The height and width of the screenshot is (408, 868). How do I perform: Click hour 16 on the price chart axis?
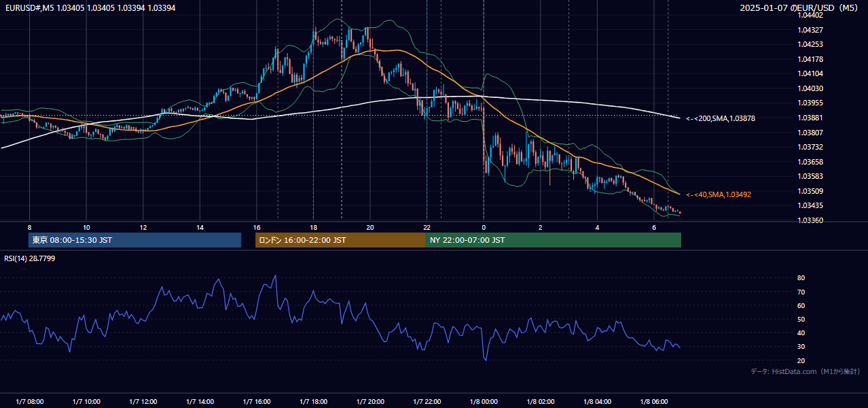(x=257, y=227)
